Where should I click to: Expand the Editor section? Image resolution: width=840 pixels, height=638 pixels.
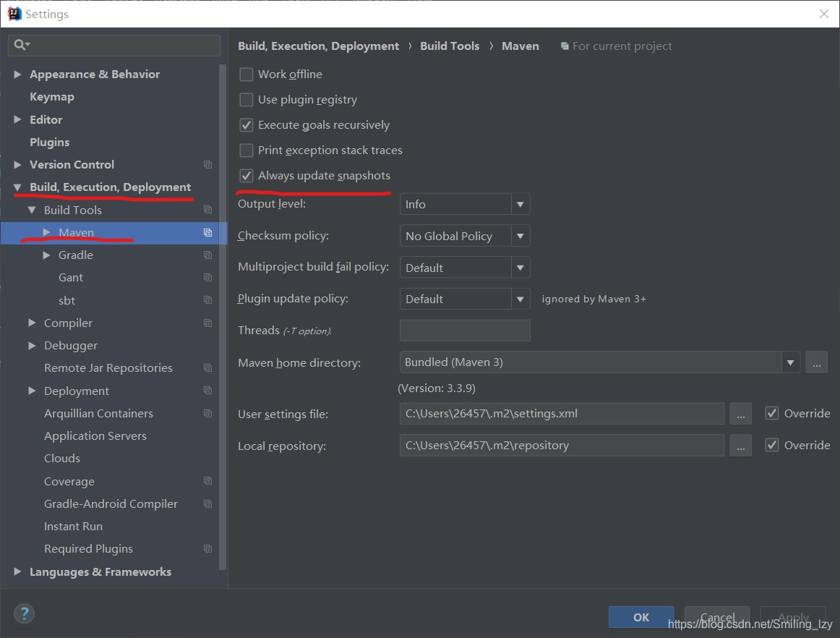coord(17,119)
